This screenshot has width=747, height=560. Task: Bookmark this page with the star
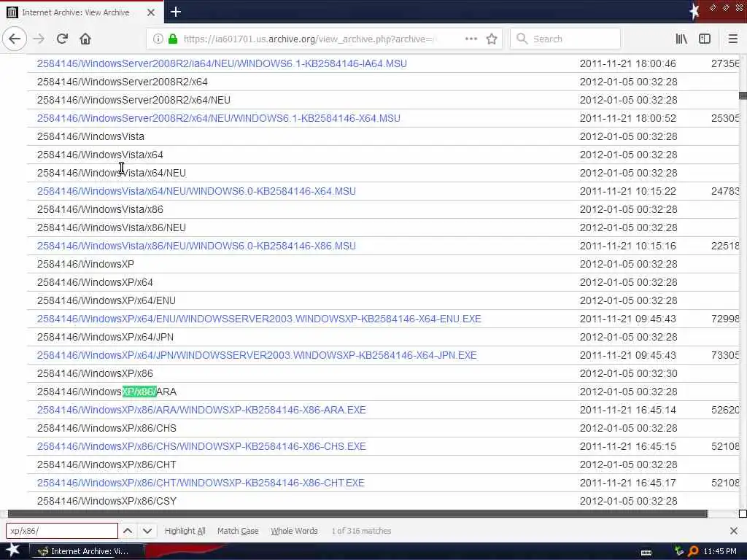pos(492,39)
